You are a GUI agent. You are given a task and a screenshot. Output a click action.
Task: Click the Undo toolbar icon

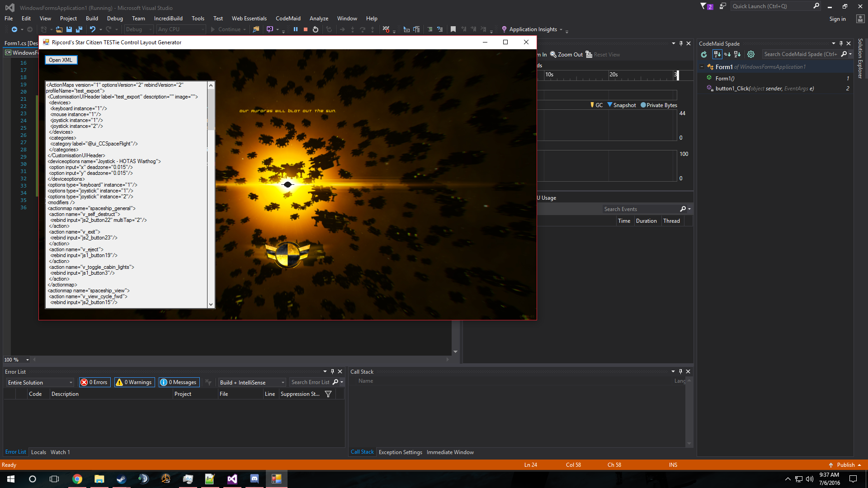click(93, 29)
